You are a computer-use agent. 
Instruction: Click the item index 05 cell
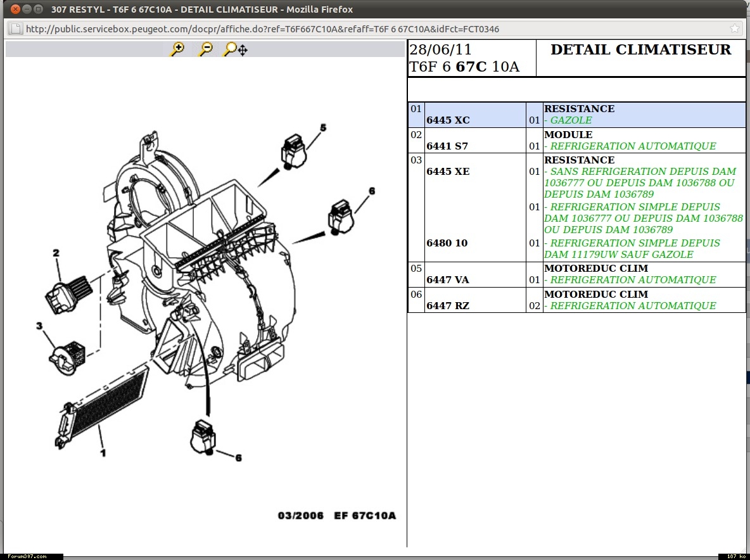point(416,274)
